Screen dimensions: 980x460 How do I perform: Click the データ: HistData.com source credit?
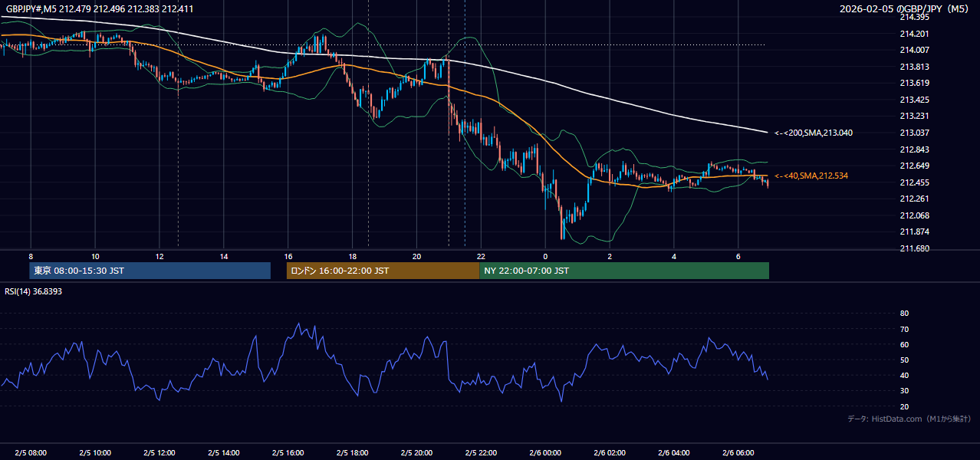click(909, 419)
